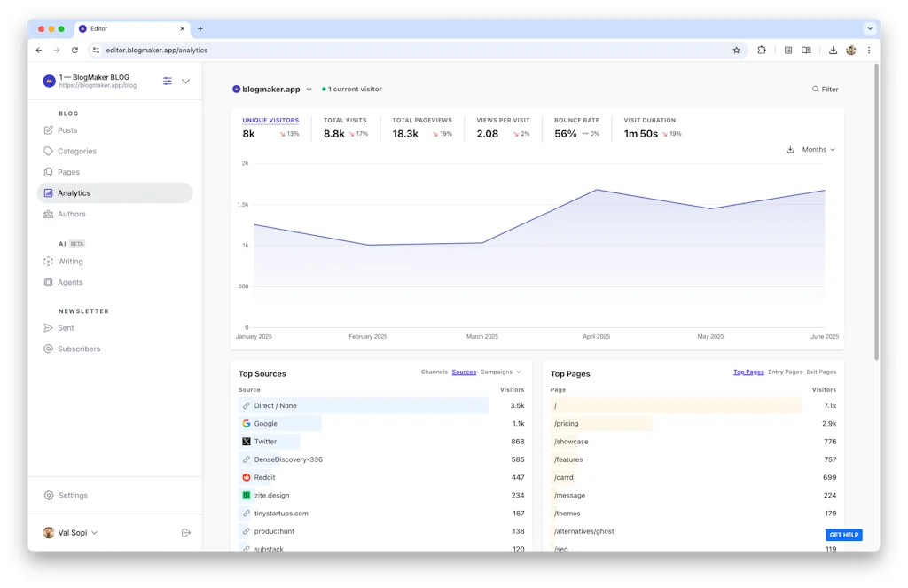The width and height of the screenshot is (908, 588).
Task: Open the Months interval dropdown
Action: point(818,150)
